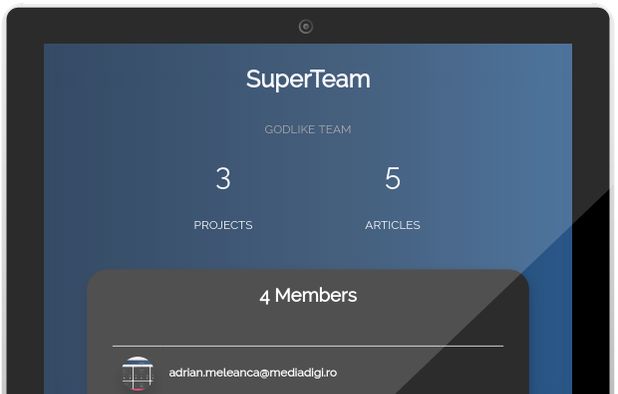
Task: Click the articles count number 5
Action: click(393, 178)
